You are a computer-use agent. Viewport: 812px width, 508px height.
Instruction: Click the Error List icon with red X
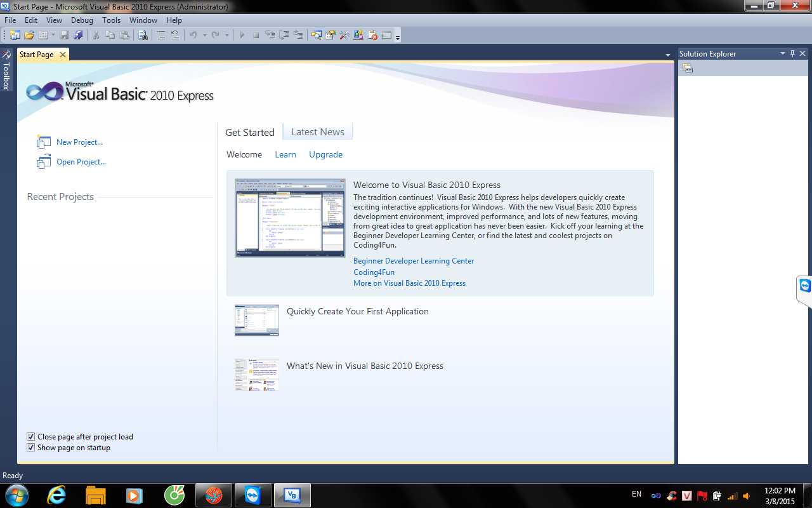pos(373,35)
